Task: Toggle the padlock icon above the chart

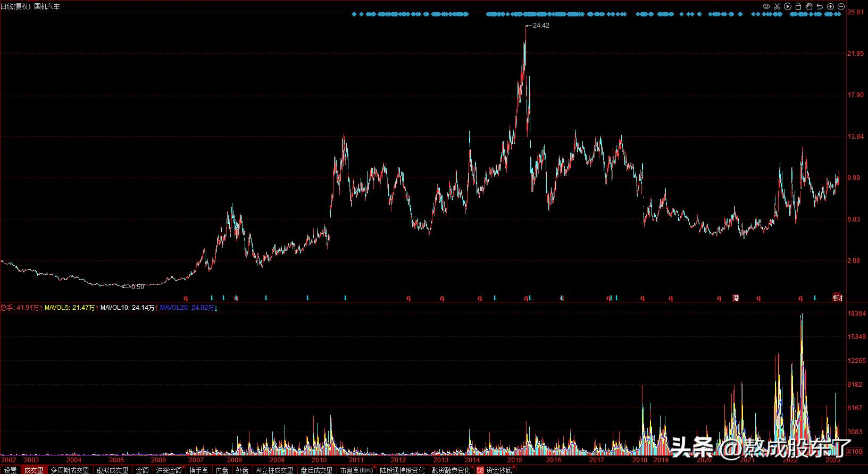Action: coord(798,6)
